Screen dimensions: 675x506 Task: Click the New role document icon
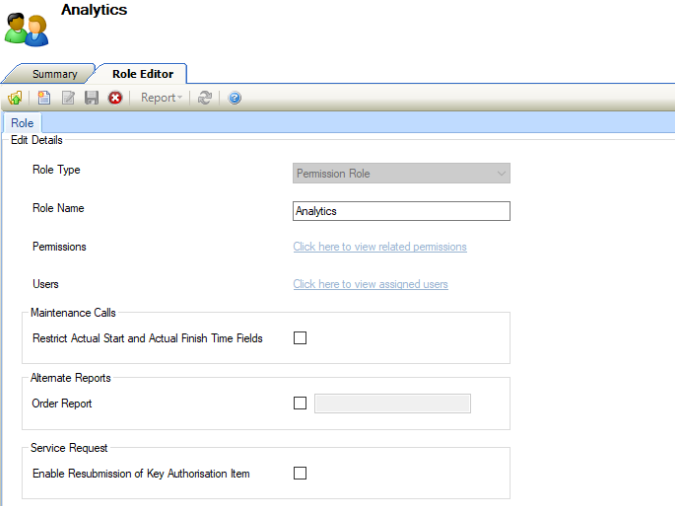(x=44, y=98)
